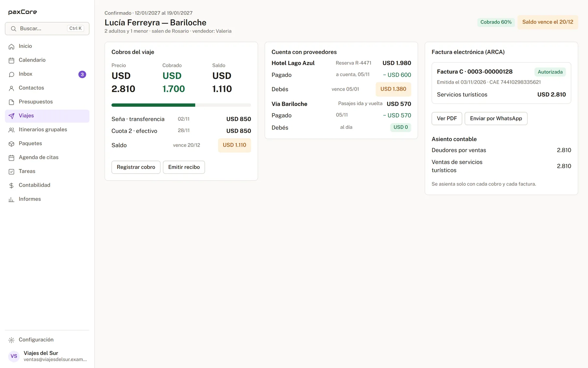The image size is (588, 368).
Task: Click the Informes bar chart icon
Action: [x=11, y=199]
